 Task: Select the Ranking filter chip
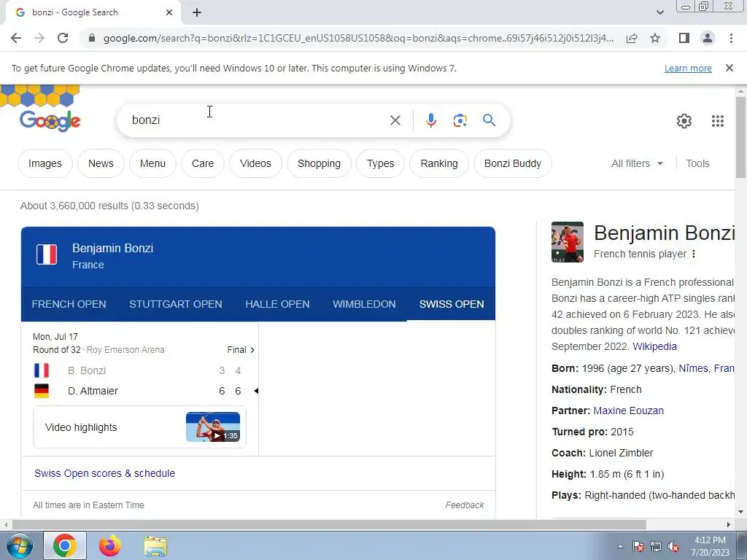tap(438, 163)
